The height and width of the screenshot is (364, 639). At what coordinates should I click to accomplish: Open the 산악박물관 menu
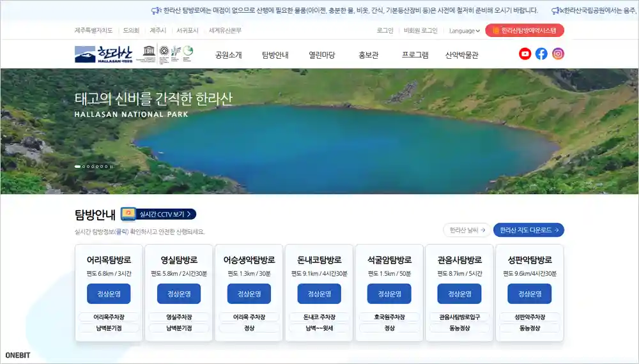[x=462, y=55]
